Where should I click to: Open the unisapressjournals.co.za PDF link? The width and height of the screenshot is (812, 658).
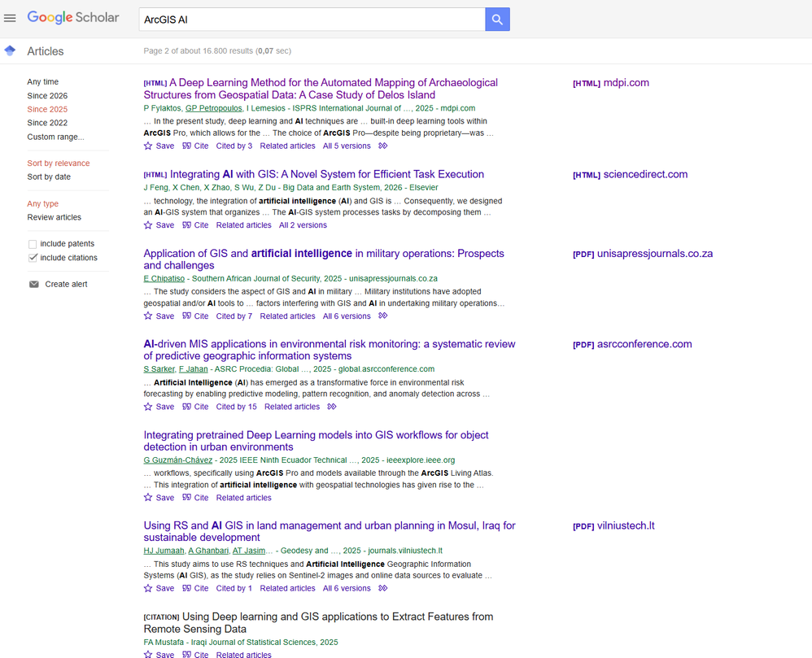[x=643, y=254]
